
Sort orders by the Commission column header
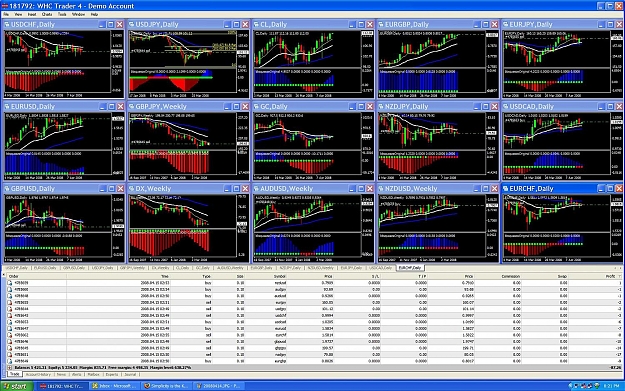point(498,276)
